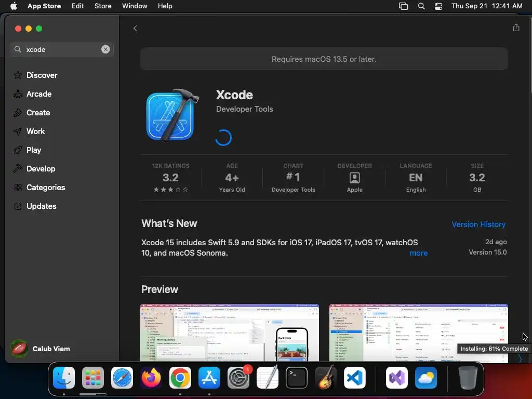Open Visual Studio from the Dock

pyautogui.click(x=397, y=378)
